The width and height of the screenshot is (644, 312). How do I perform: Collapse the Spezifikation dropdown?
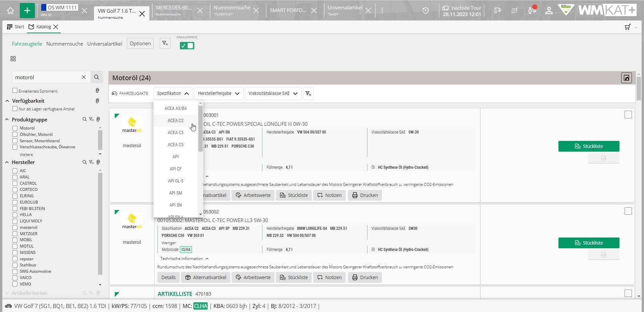click(x=173, y=93)
